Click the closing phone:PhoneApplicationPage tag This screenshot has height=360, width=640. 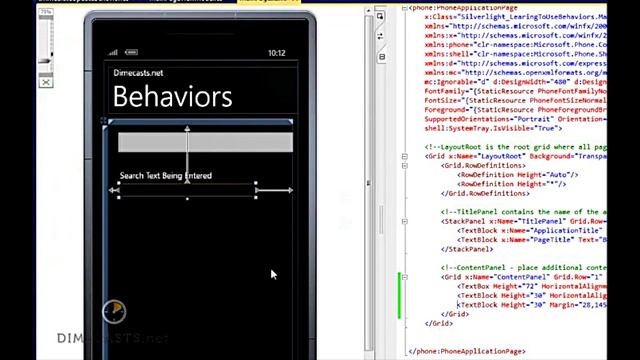pos(467,351)
